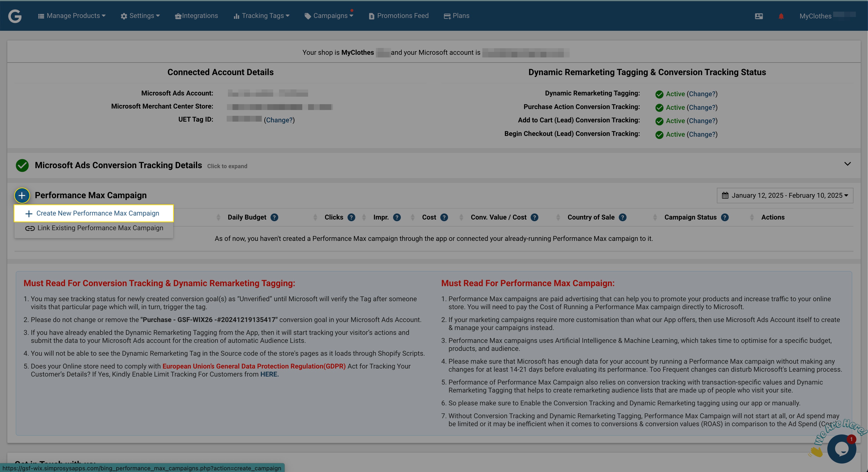Click the blue plus circle beside Performance Max Campaign

pos(22,195)
